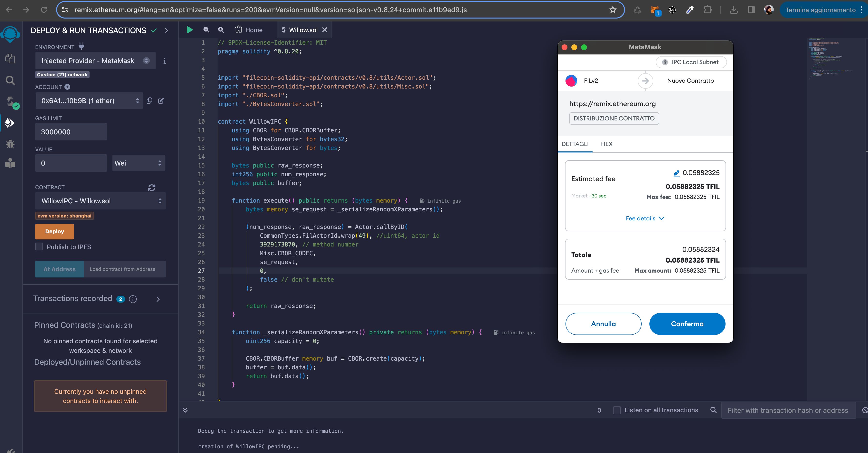Add new account plus icon
The height and width of the screenshot is (453, 868).
pyautogui.click(x=67, y=87)
